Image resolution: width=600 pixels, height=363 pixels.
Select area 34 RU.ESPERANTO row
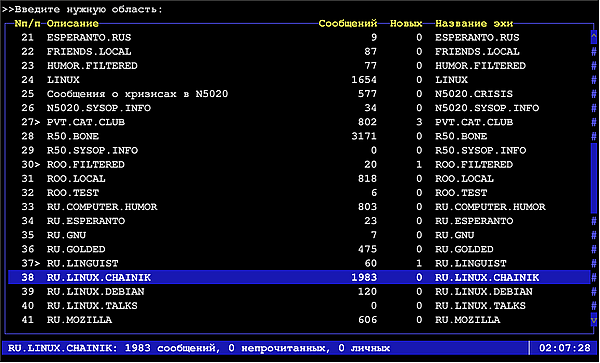tap(299, 221)
